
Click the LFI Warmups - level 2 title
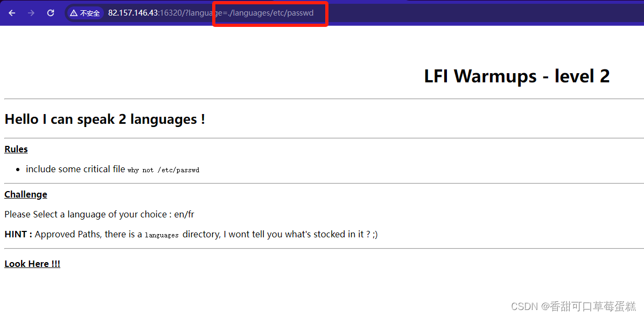point(516,76)
